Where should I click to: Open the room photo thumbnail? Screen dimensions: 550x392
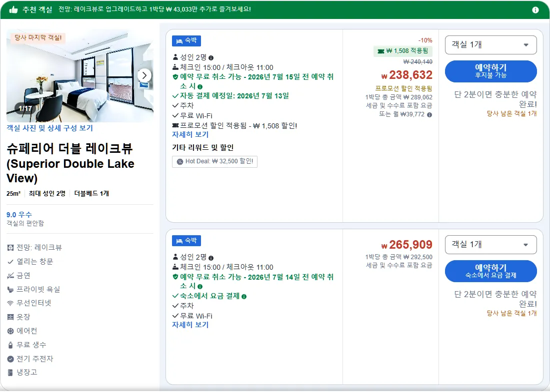point(80,76)
